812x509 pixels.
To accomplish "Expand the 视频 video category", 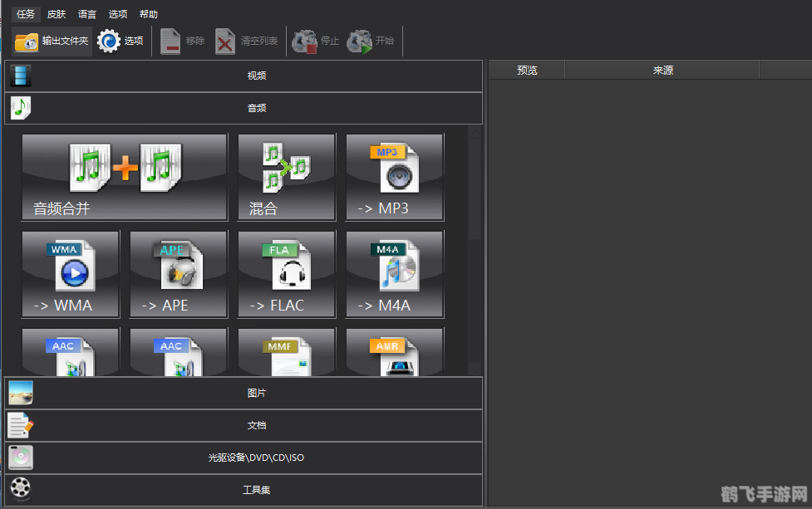I will (x=256, y=76).
